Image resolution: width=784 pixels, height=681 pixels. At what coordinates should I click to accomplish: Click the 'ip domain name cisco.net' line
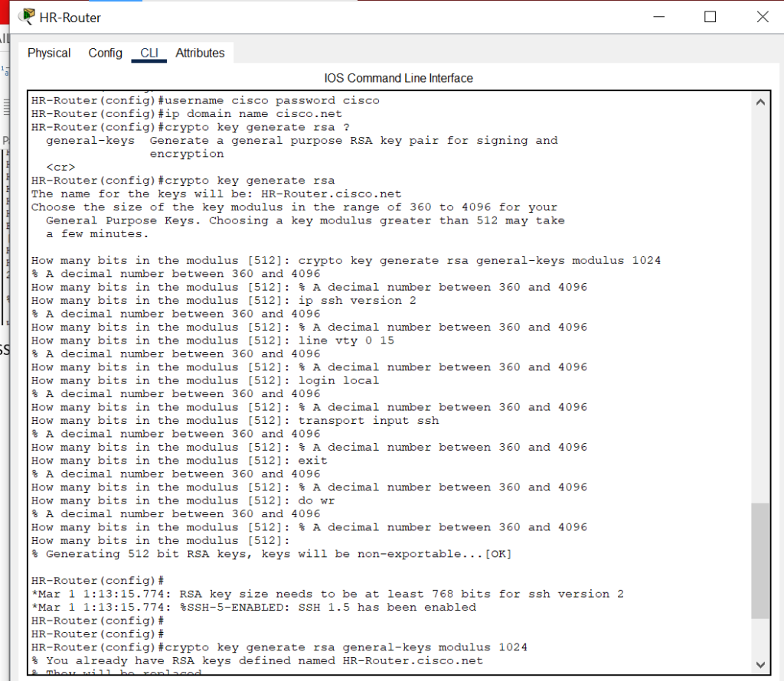pyautogui.click(x=187, y=114)
